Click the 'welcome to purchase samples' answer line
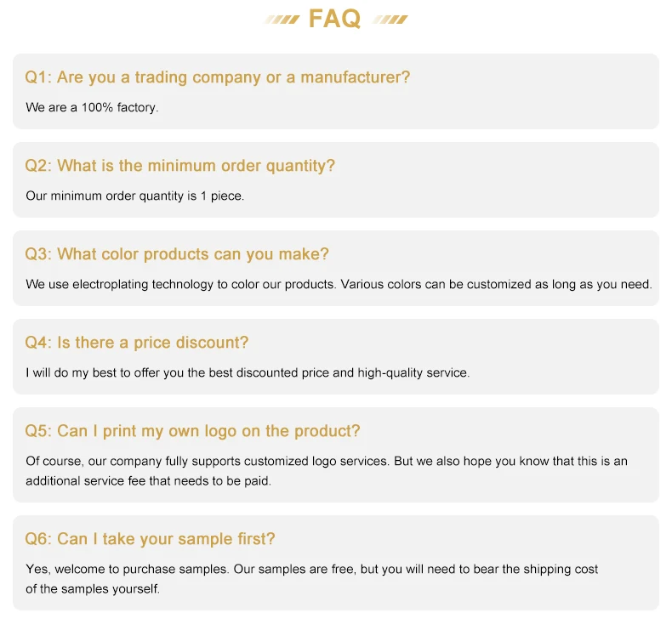Screen dimensions: 672x636 [x=311, y=569]
